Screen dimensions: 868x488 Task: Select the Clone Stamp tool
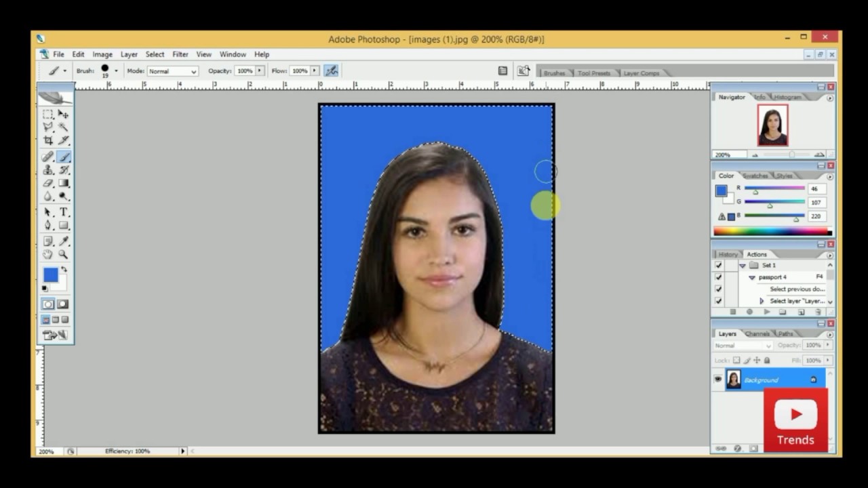point(48,170)
